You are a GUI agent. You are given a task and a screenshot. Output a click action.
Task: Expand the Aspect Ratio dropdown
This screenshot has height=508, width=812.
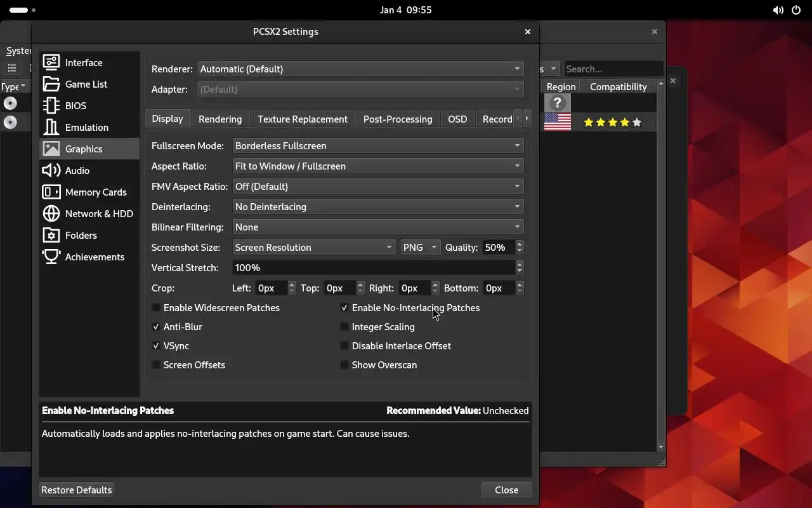tap(378, 166)
